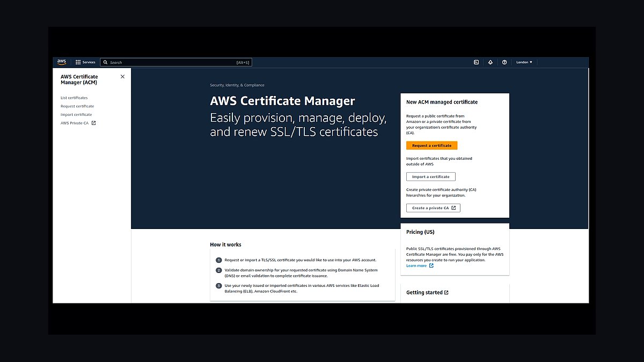Click the Security, Identity, & Compliance breadcrumb text
Screen dimensions: 644x362
[x=237, y=85]
